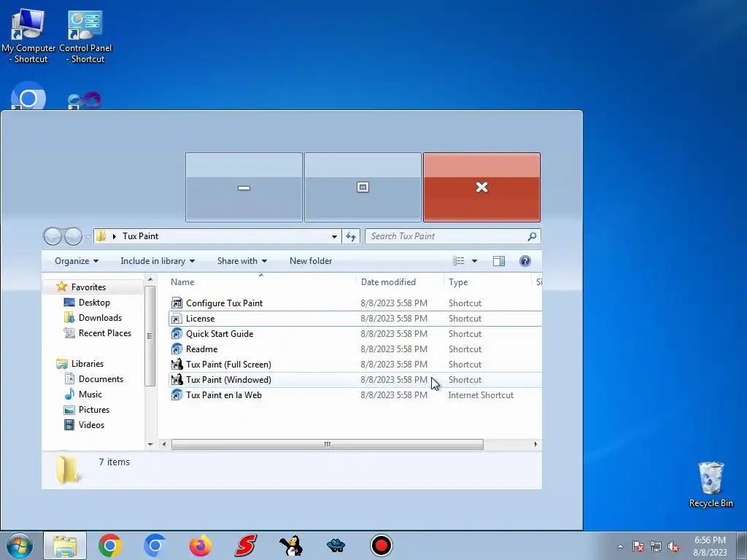Click the red record taskbar icon
The height and width of the screenshot is (560, 747).
tap(381, 545)
